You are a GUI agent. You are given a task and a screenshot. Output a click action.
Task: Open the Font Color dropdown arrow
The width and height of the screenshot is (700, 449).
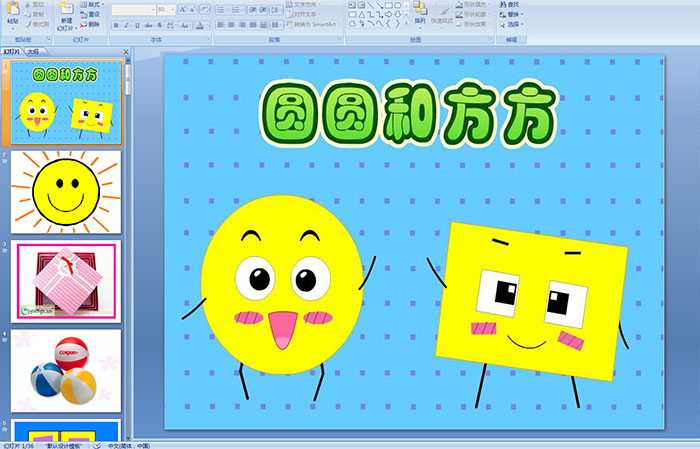coord(208,25)
